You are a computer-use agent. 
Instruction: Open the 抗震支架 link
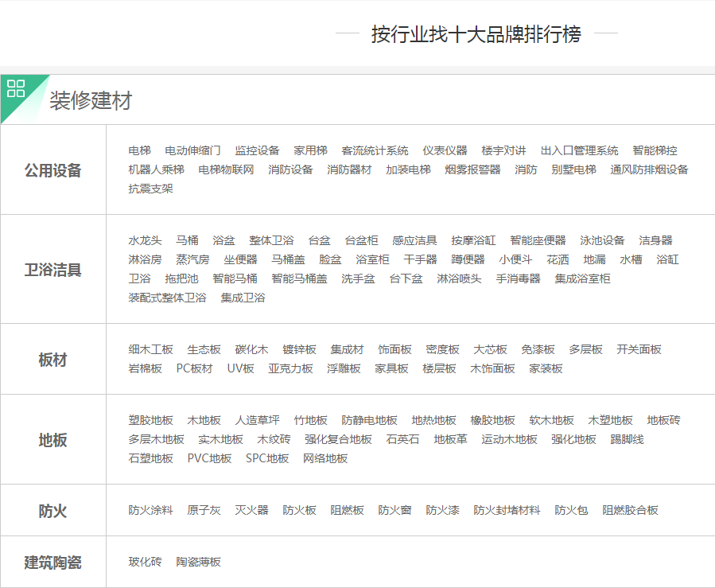[x=150, y=189]
